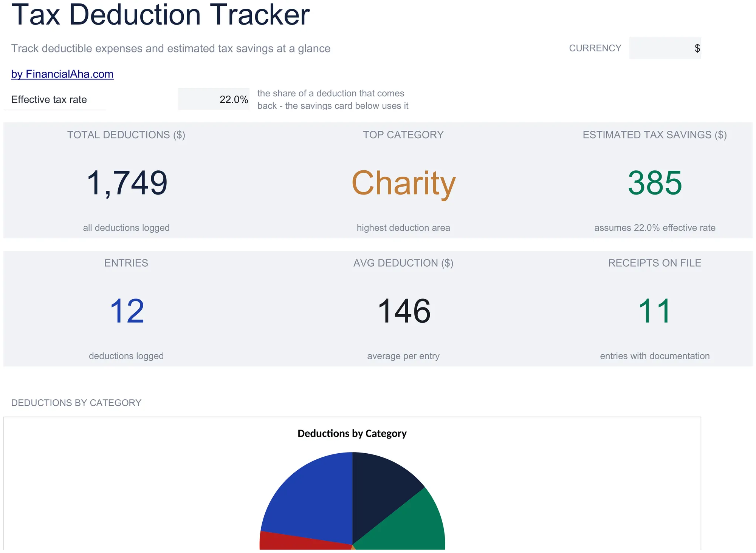Click the Tax Deduction Tracker title
Viewport: 756px width, 553px height.
[161, 15]
